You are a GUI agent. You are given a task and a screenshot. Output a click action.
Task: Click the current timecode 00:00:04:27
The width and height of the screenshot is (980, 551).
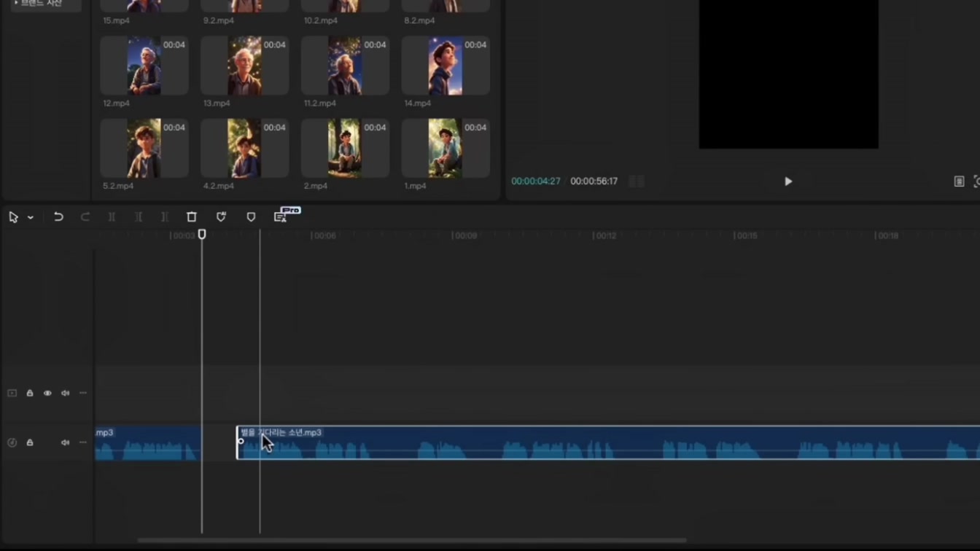536,181
